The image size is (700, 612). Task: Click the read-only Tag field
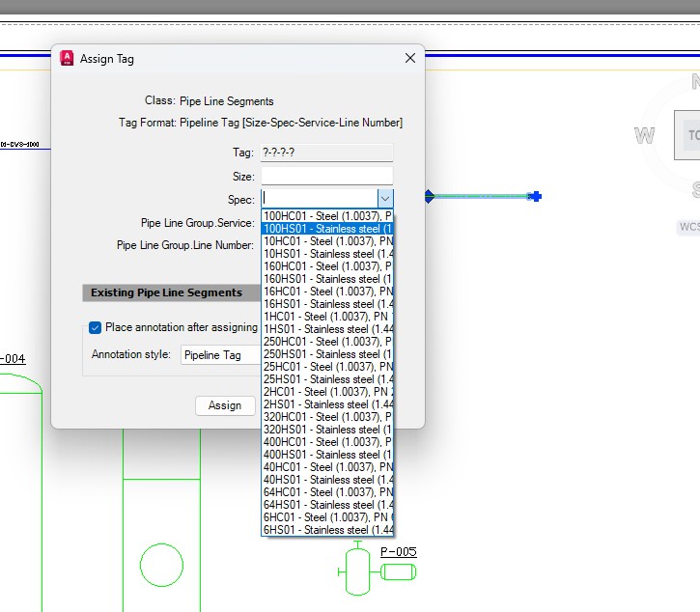coord(326,153)
